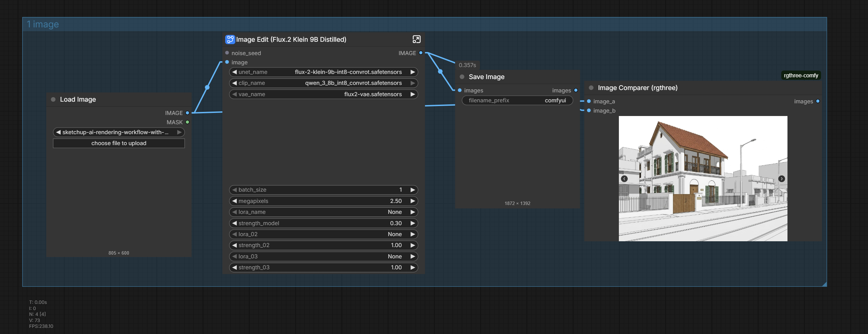Click the image_a input port

point(589,102)
